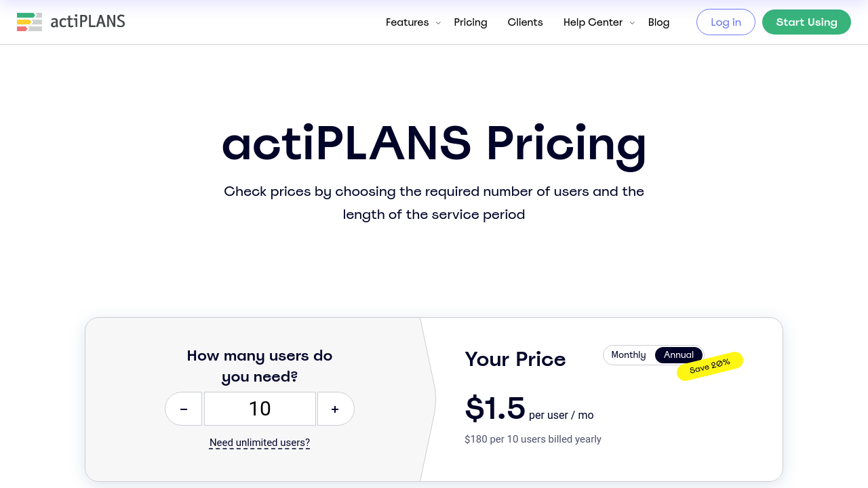Focus the number of users input field
868x488 pixels.
(x=260, y=409)
